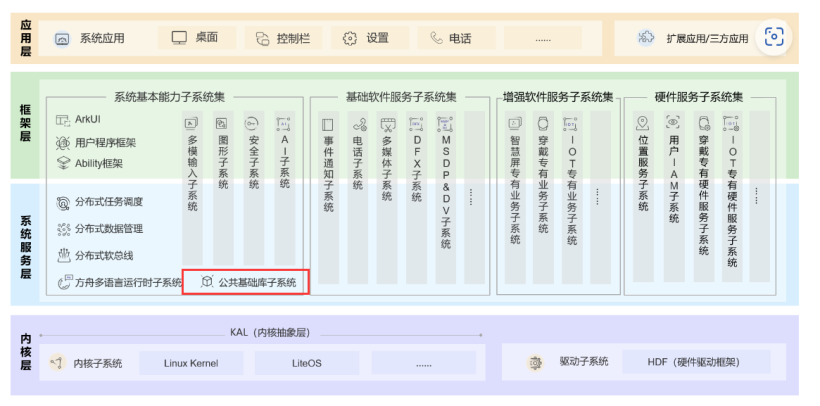Click the 系统应用 gauge icon
The image size is (820, 406).
[x=62, y=39]
